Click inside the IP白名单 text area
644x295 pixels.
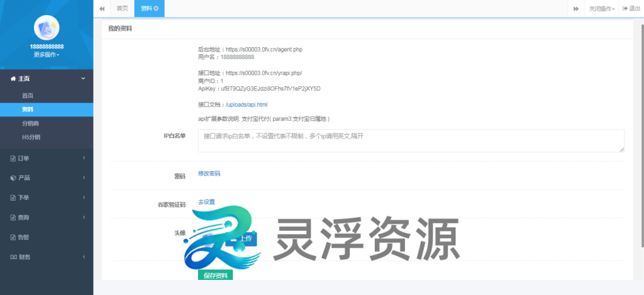click(411, 141)
